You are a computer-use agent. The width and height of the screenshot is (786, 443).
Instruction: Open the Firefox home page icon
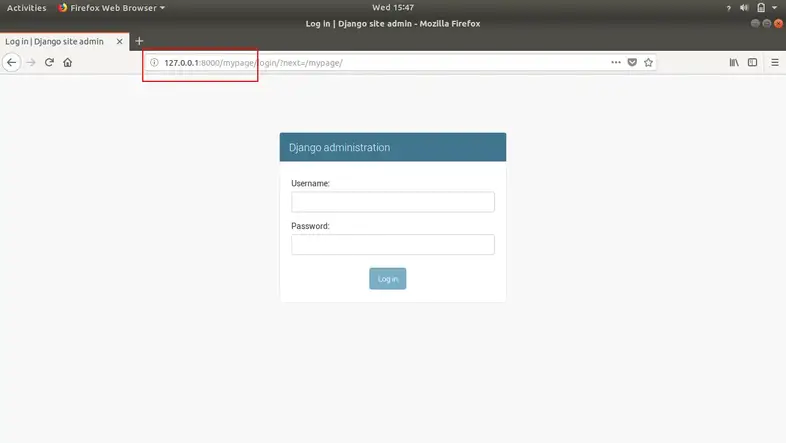(68, 63)
